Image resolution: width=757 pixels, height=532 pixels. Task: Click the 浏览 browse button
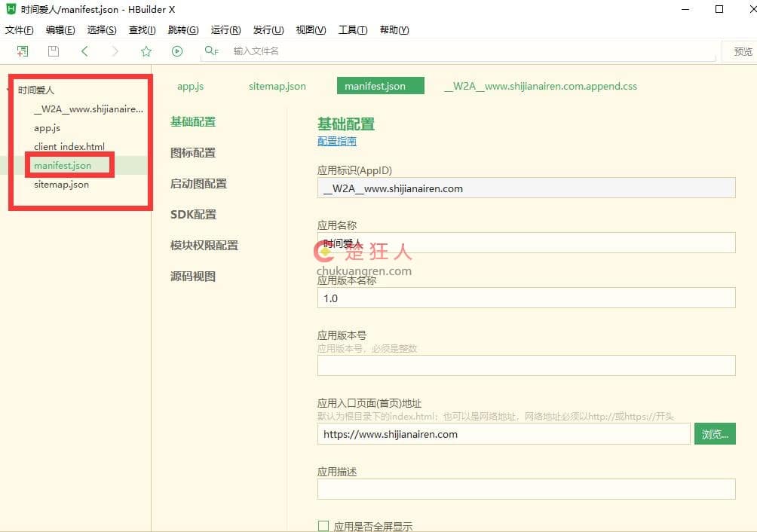(x=715, y=433)
